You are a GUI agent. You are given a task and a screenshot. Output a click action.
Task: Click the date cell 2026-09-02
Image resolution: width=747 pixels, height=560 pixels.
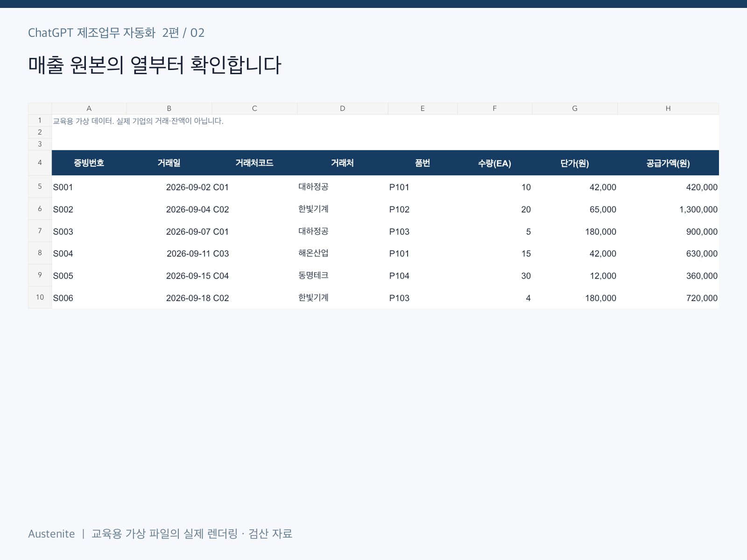[169, 187]
